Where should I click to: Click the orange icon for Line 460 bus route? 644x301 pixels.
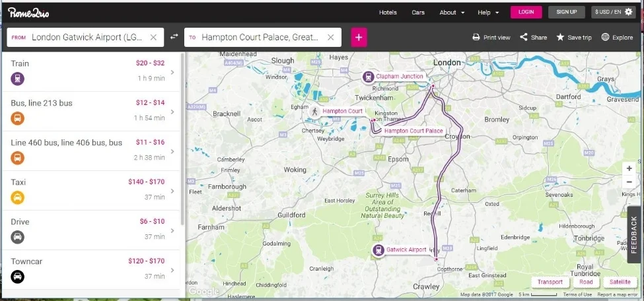(18, 158)
